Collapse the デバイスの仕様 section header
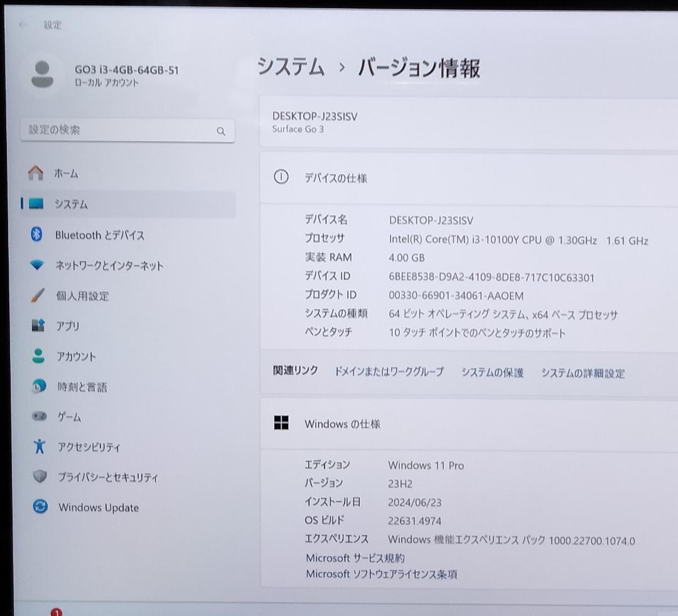 pyautogui.click(x=469, y=177)
